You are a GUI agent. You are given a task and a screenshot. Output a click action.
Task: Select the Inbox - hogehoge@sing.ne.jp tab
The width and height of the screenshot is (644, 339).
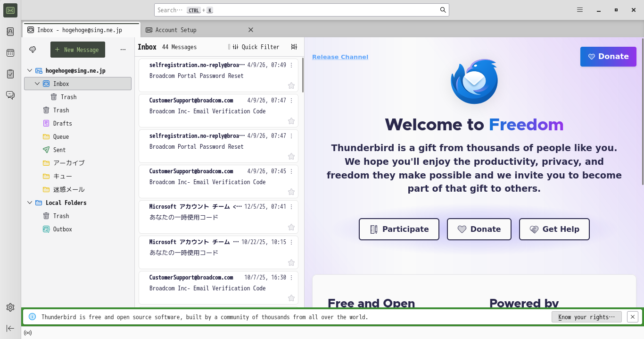(x=81, y=30)
